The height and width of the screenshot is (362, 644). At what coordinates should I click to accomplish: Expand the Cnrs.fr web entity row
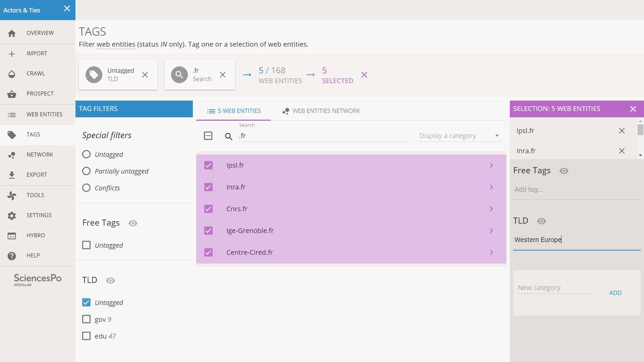491,208
